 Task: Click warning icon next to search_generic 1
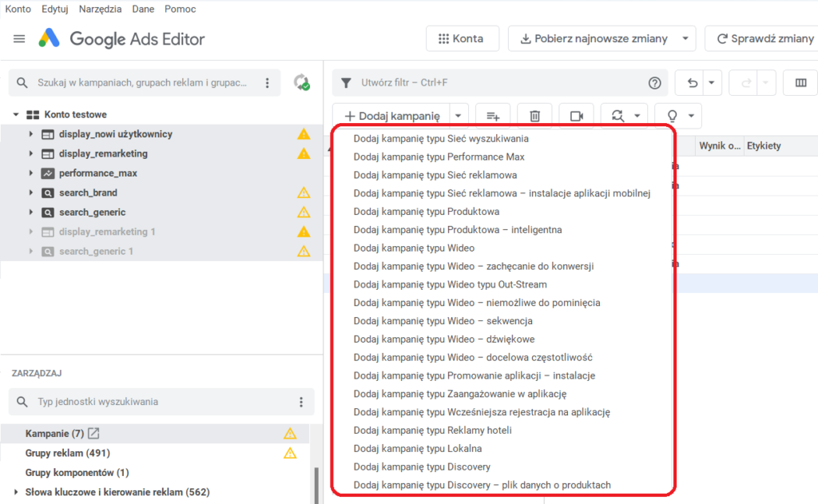coord(304,252)
